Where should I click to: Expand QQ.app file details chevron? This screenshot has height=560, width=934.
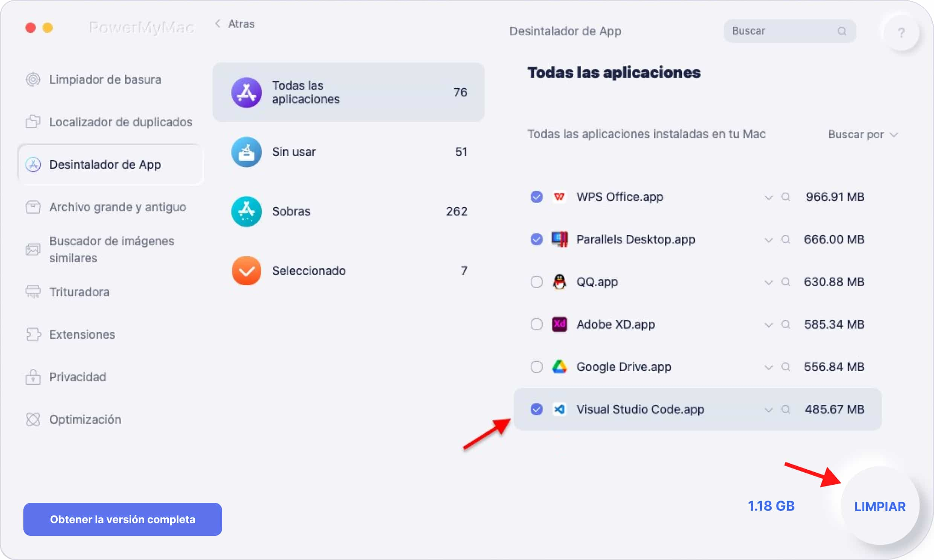pyautogui.click(x=768, y=282)
